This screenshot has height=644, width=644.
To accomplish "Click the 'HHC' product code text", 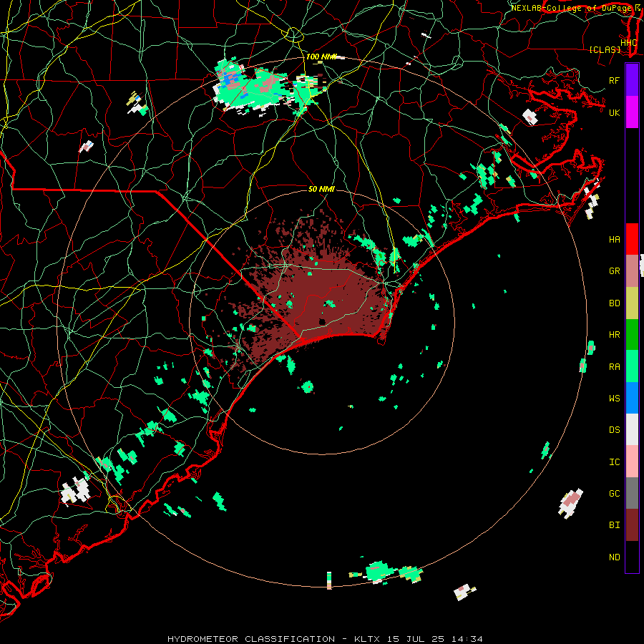I will [x=628, y=43].
